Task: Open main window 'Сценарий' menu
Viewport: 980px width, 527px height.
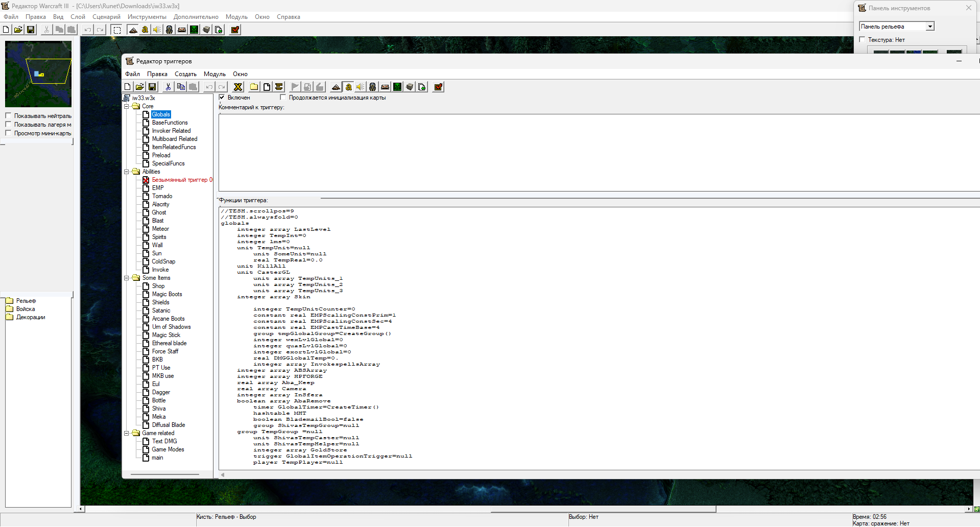Action: click(x=106, y=17)
